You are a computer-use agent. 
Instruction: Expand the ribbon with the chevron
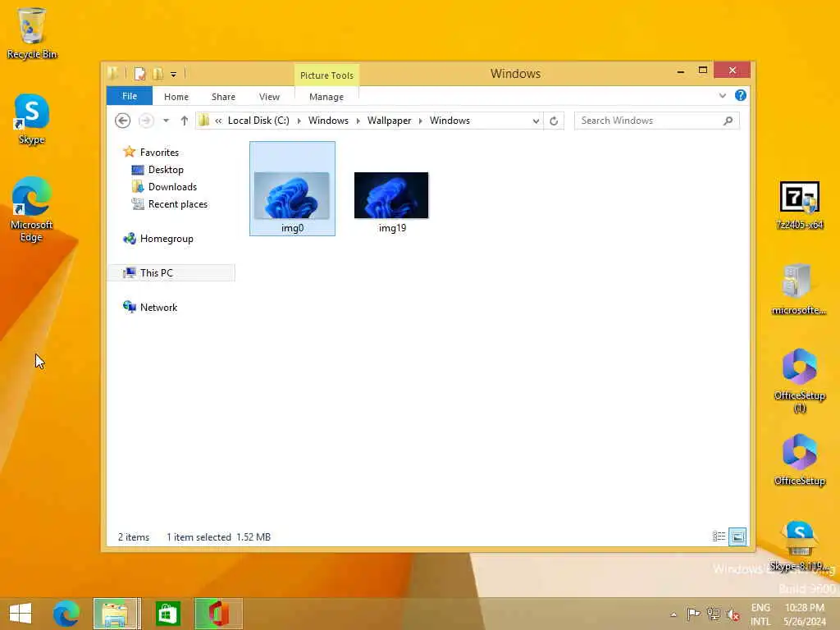pyautogui.click(x=722, y=96)
